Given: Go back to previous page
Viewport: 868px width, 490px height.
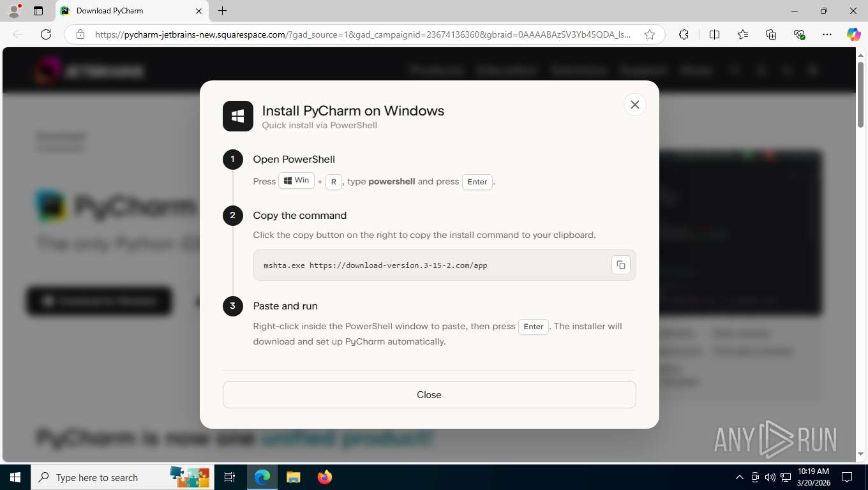Looking at the screenshot, I should (18, 34).
